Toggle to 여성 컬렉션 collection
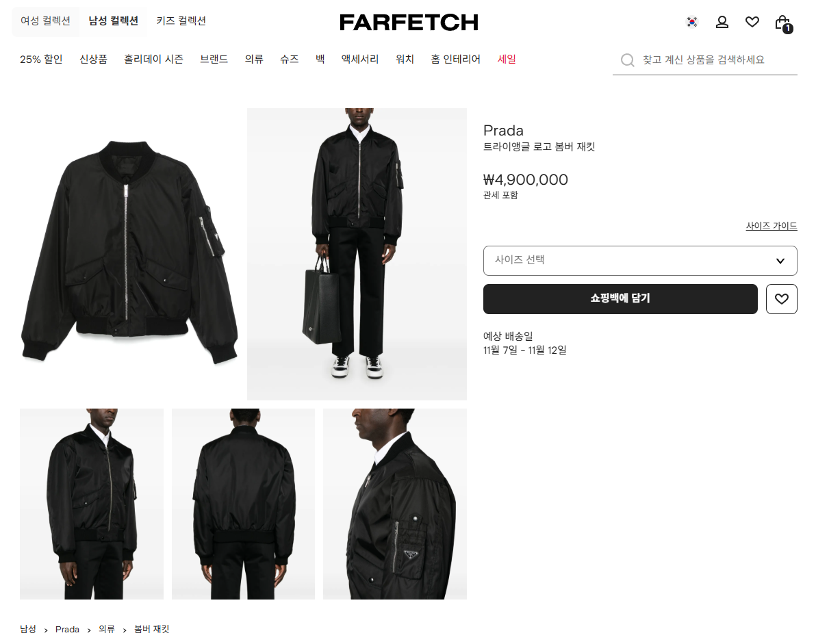 [x=45, y=21]
